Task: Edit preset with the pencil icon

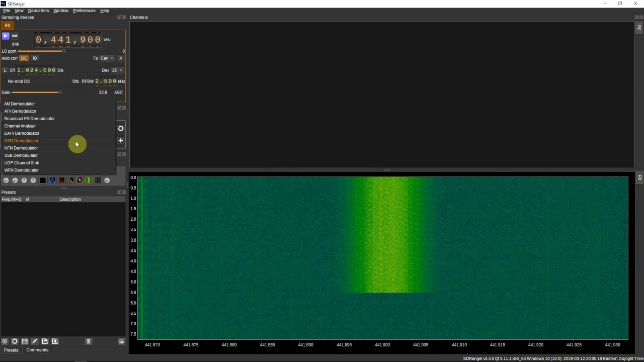Action: coord(35,341)
